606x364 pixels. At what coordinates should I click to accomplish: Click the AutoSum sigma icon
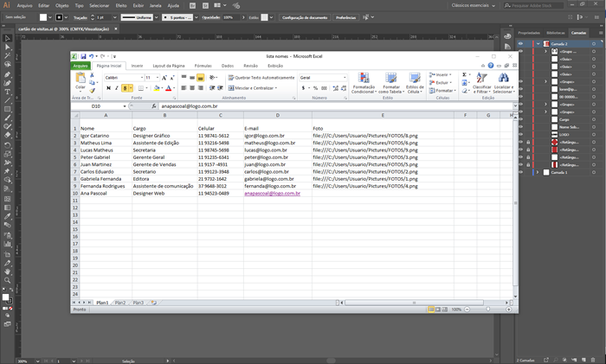pyautogui.click(x=464, y=74)
